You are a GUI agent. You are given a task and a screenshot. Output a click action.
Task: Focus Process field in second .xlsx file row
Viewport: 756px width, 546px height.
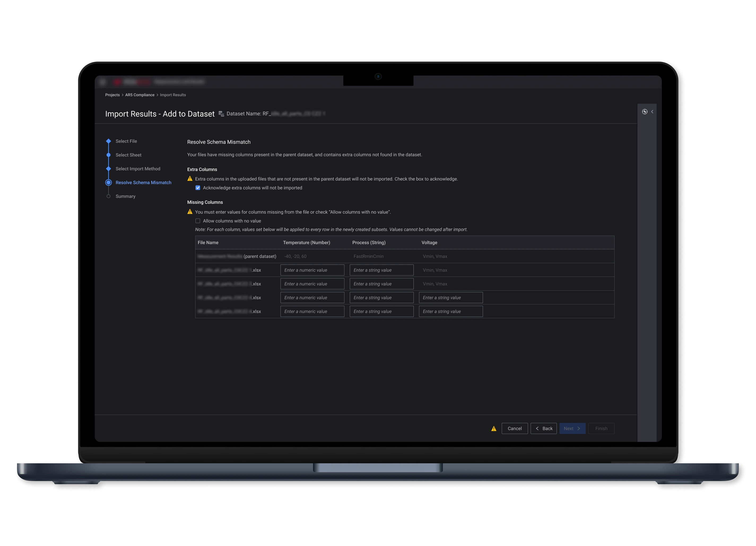point(381,284)
